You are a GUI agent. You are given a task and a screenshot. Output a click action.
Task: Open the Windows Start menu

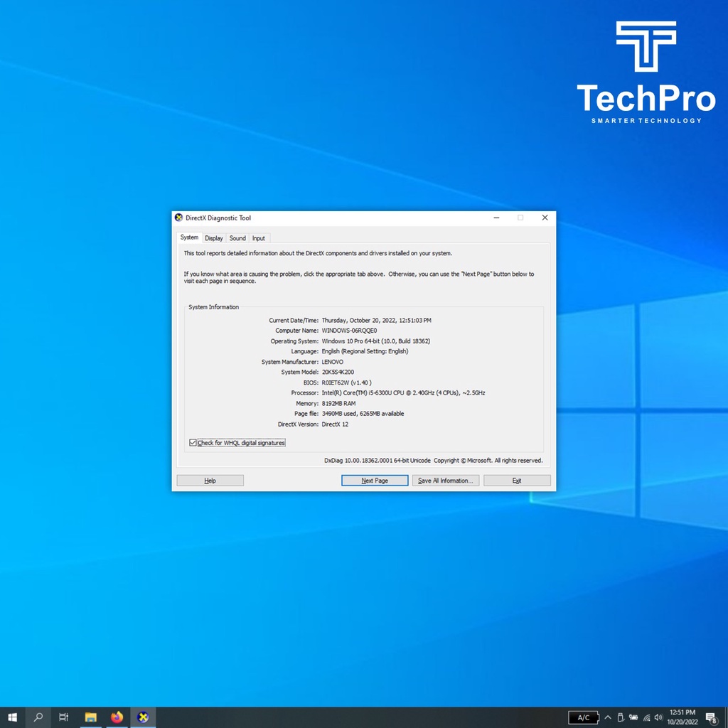click(x=12, y=717)
